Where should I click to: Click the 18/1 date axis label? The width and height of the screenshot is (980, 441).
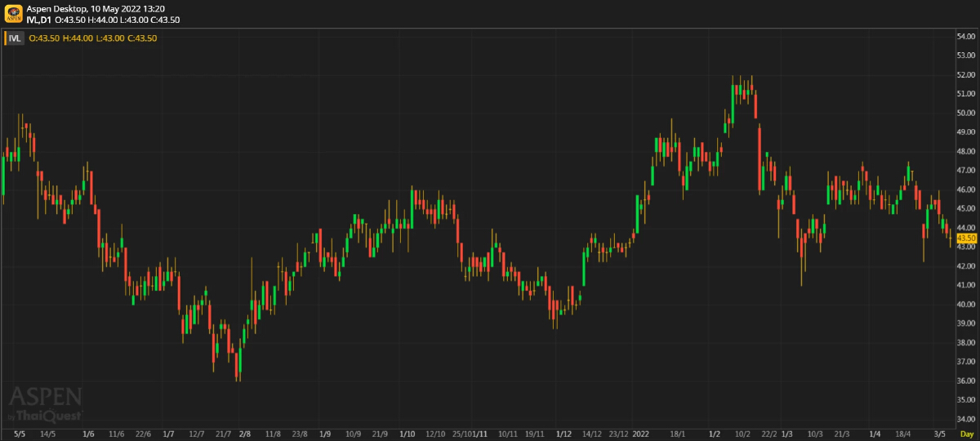tap(676, 434)
